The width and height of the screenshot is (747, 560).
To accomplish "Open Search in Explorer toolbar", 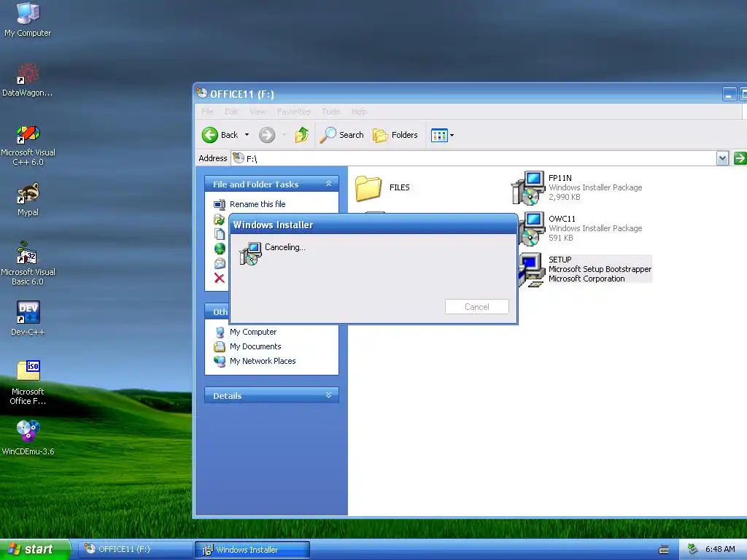I will 341,135.
